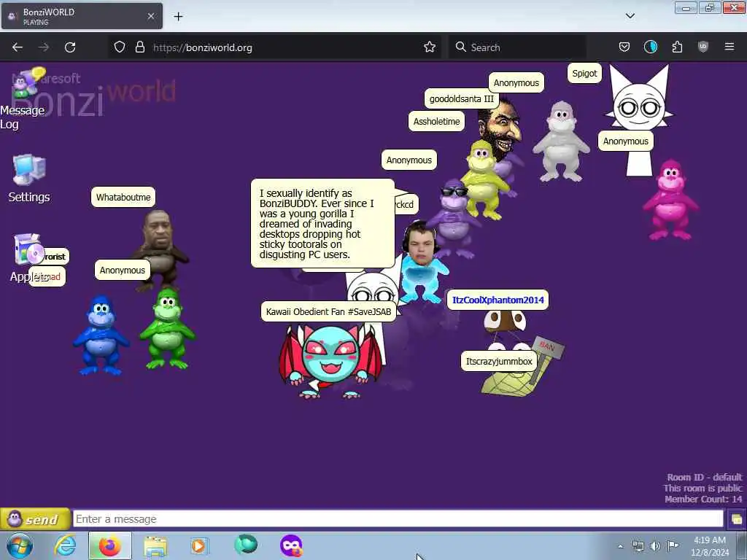747x560 pixels.
Task: Click the pink Bonzi gorilla character
Action: [671, 200]
